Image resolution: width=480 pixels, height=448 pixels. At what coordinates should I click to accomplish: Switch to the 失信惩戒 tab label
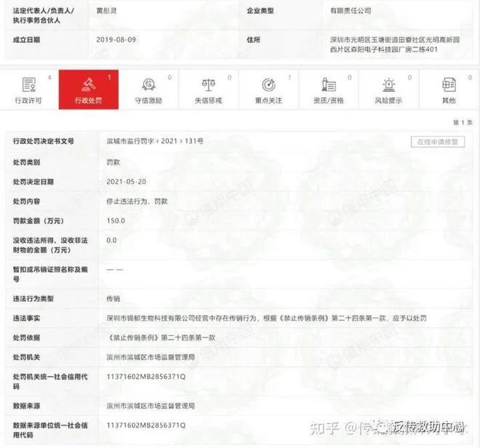pos(209,100)
